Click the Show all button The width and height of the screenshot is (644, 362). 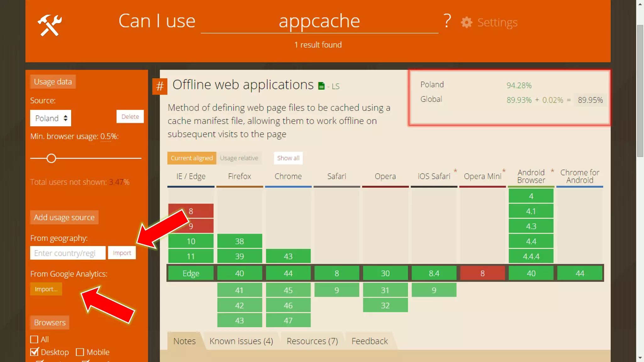288,158
